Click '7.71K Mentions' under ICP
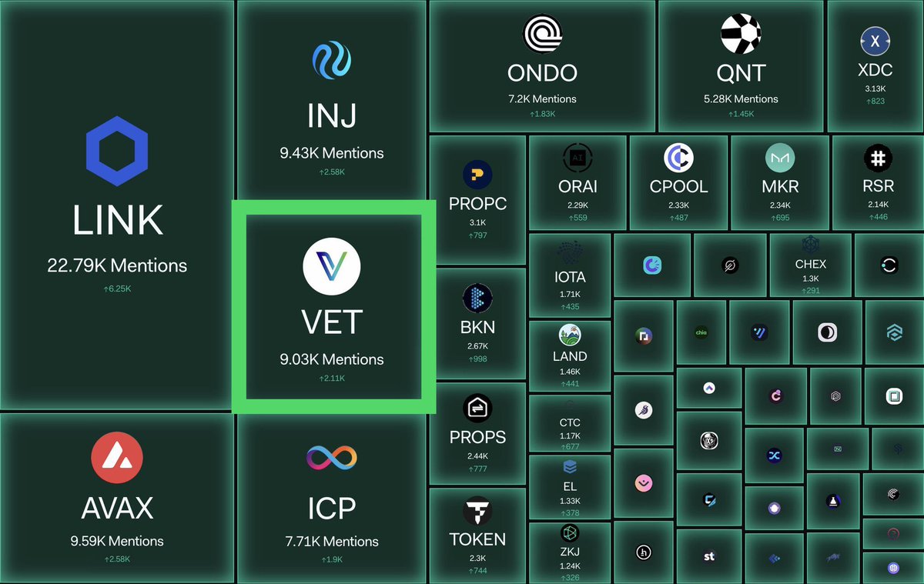 coord(332,542)
